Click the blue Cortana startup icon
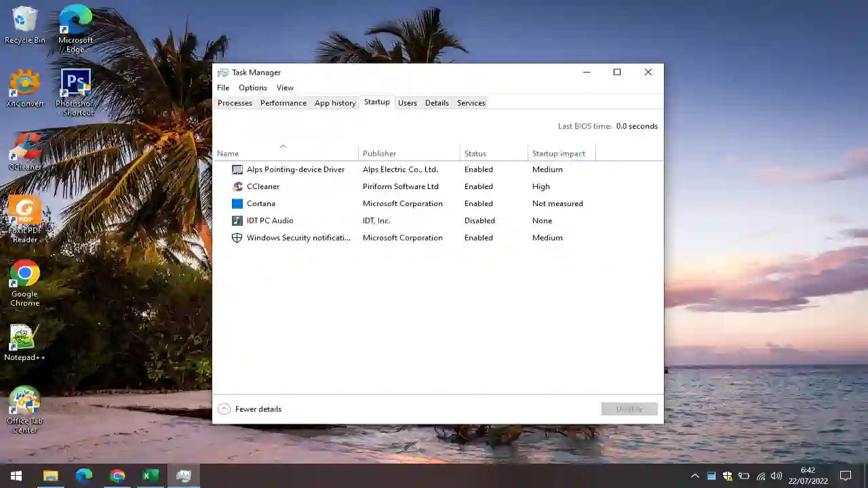This screenshot has width=868, height=488. point(237,203)
